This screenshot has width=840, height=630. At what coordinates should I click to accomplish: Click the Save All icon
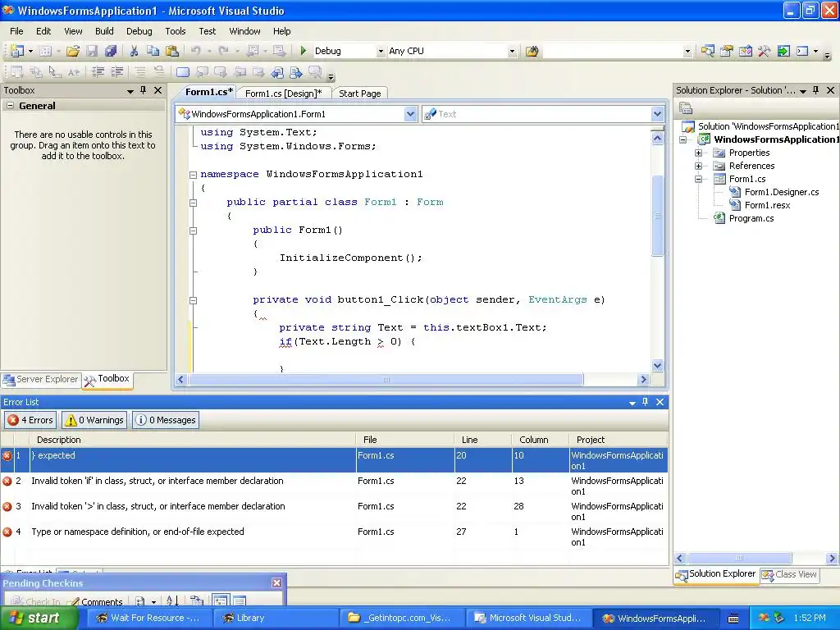click(x=111, y=51)
